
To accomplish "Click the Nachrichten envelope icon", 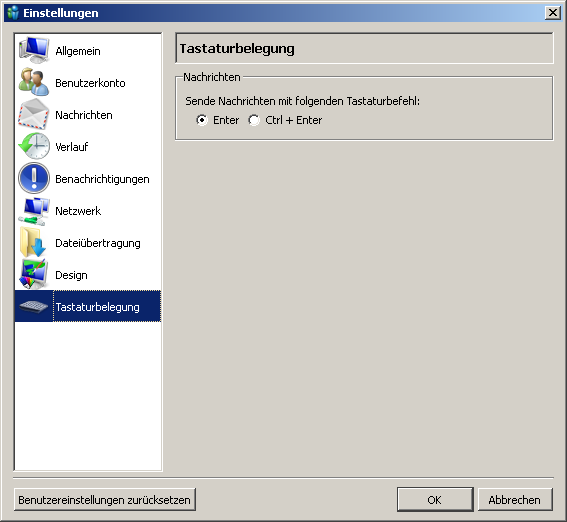I will pos(34,114).
